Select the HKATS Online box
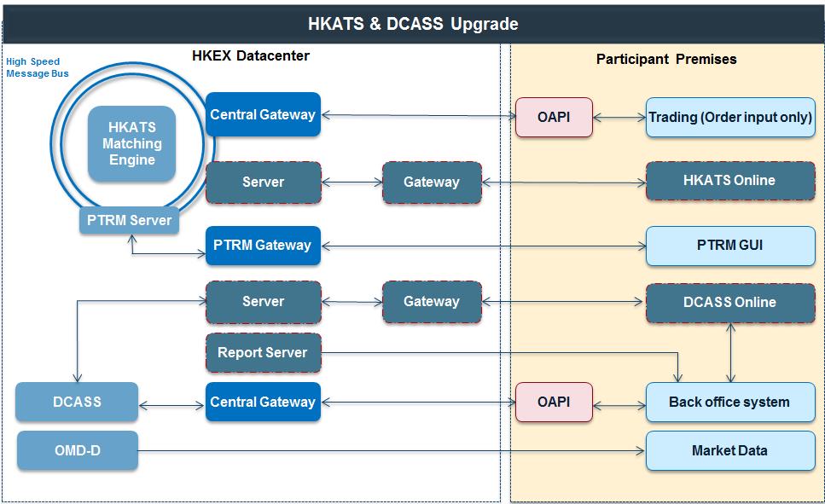 pyautogui.click(x=730, y=181)
